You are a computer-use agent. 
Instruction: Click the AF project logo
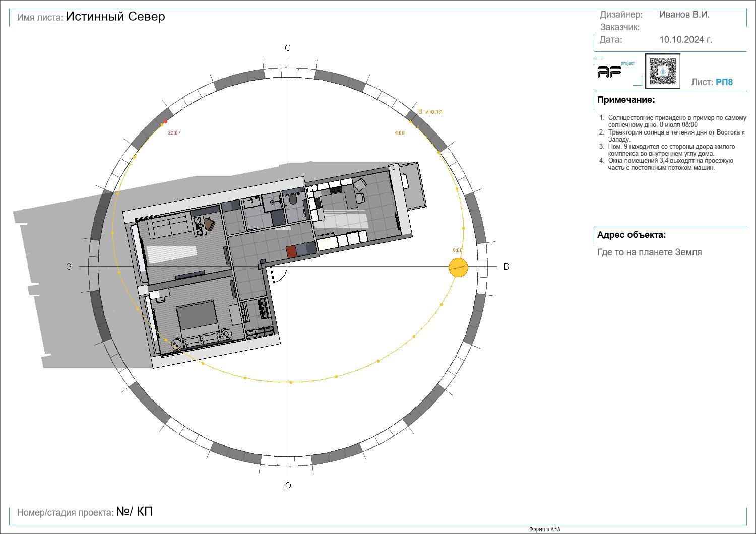[x=613, y=71]
